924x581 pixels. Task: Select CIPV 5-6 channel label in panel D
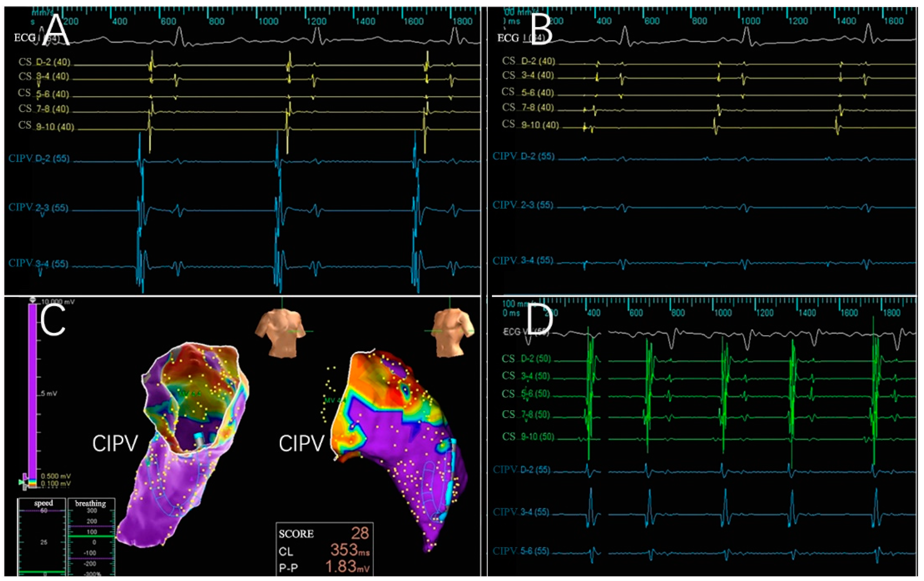click(521, 551)
